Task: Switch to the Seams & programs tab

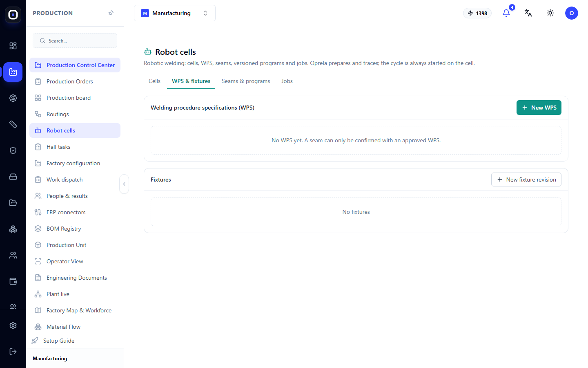Action: coord(246,81)
